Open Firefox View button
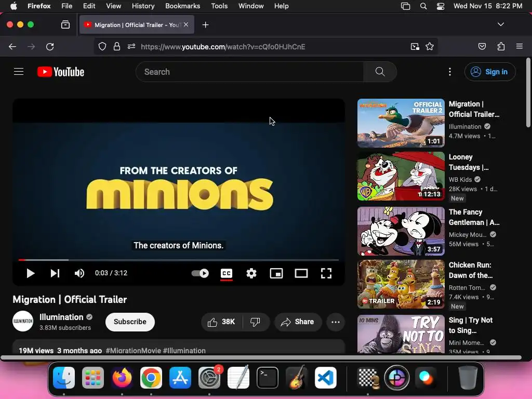Screen dimensions: 532x399 coord(65,25)
